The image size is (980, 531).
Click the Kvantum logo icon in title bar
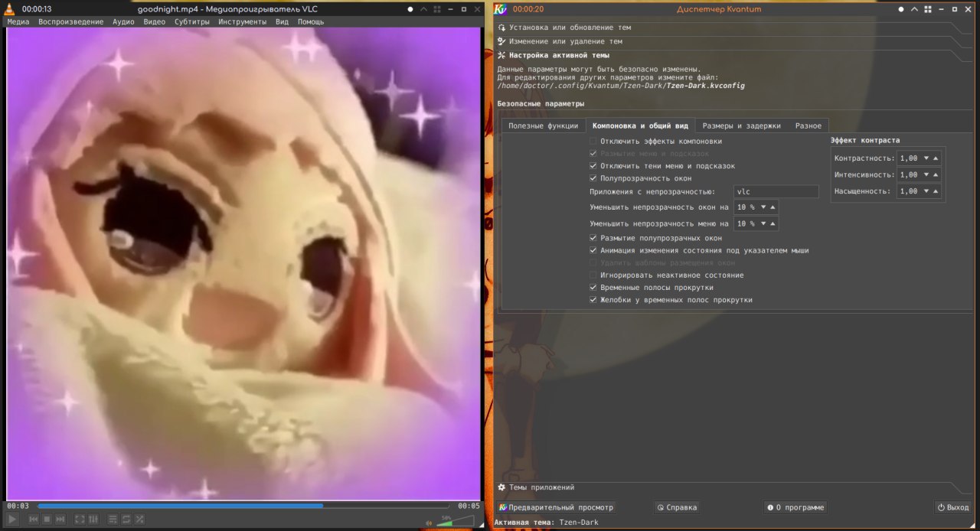pyautogui.click(x=501, y=9)
